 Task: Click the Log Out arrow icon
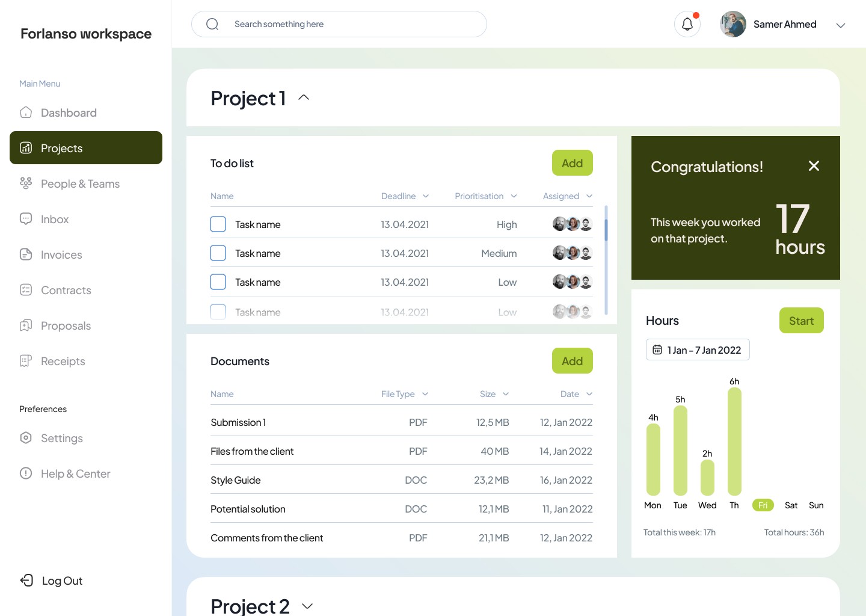(26, 581)
